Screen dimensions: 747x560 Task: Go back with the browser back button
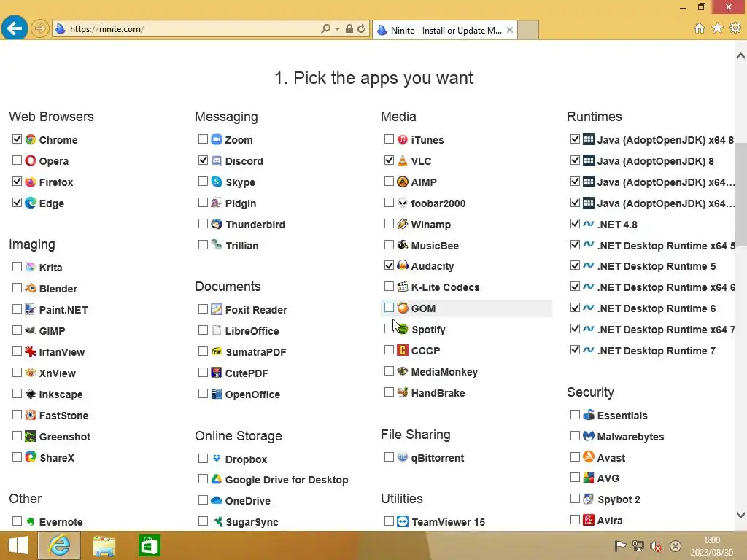click(x=15, y=28)
